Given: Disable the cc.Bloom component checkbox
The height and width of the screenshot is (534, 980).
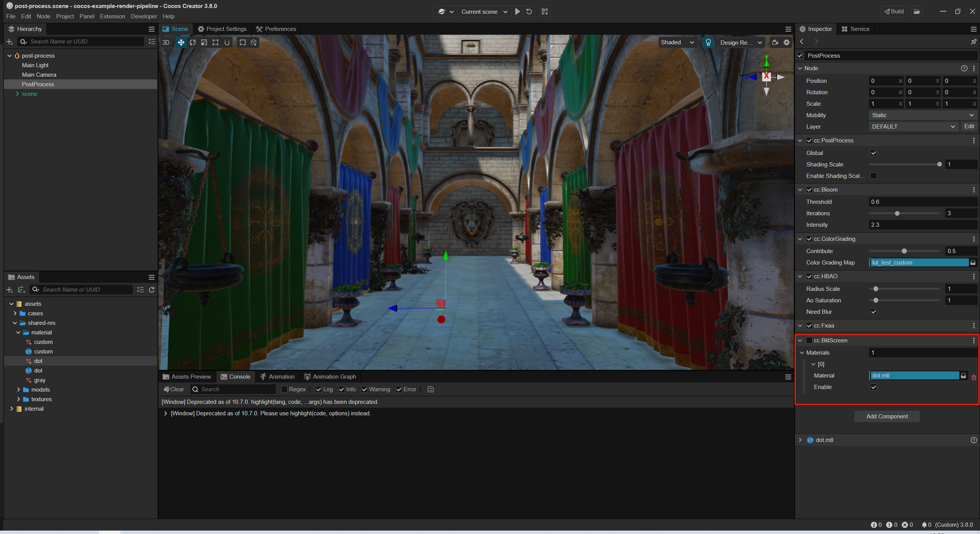Looking at the screenshot, I should (x=810, y=190).
